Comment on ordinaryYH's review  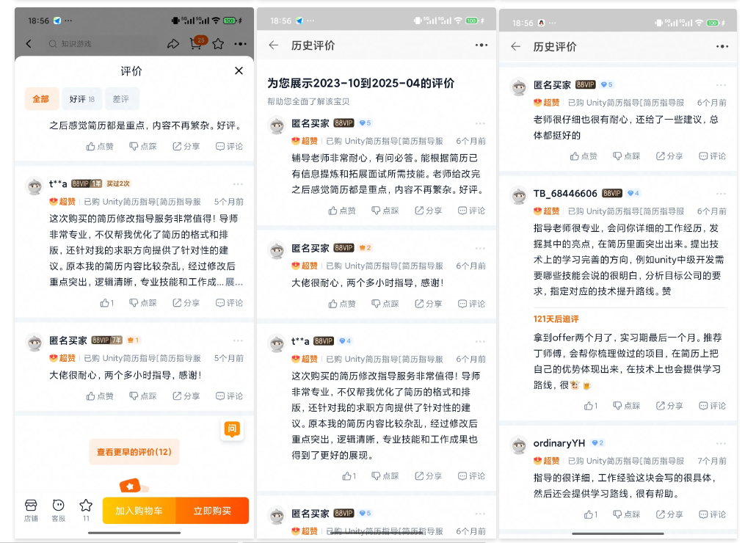[x=712, y=514]
